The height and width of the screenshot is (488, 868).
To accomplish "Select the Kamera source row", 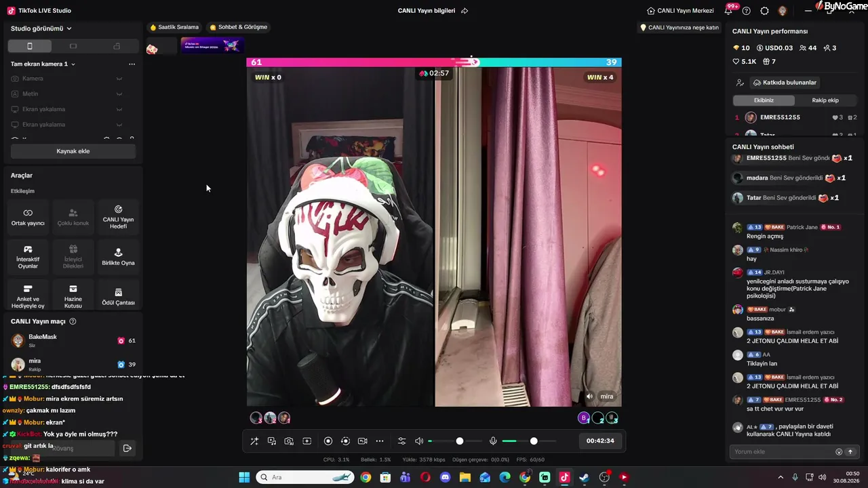I will (x=73, y=79).
